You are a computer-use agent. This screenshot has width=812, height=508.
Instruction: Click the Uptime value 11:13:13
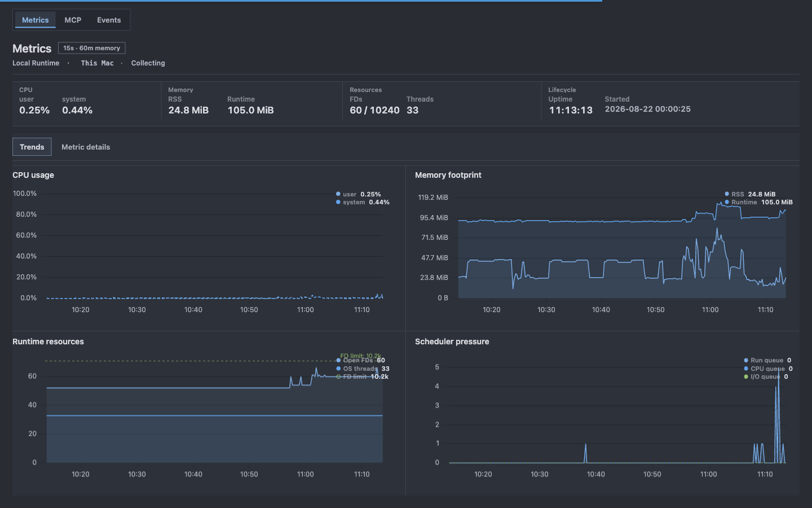point(571,110)
